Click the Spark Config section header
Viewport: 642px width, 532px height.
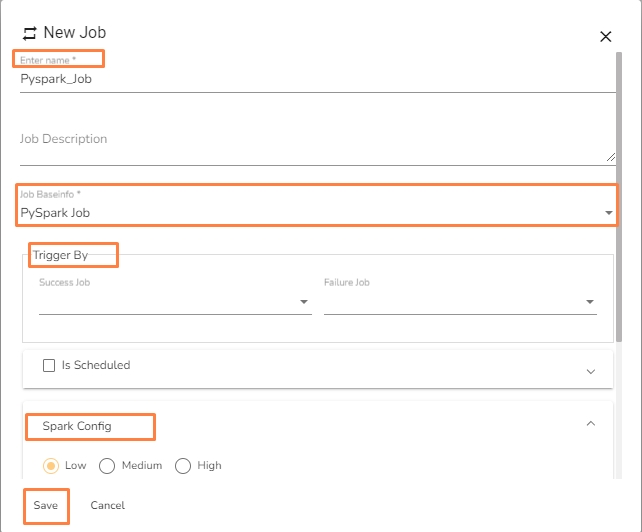point(77,426)
